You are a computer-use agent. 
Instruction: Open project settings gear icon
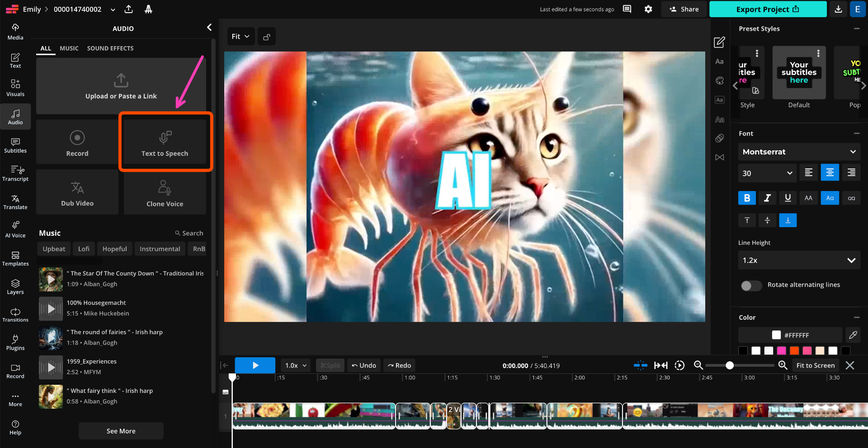point(648,9)
